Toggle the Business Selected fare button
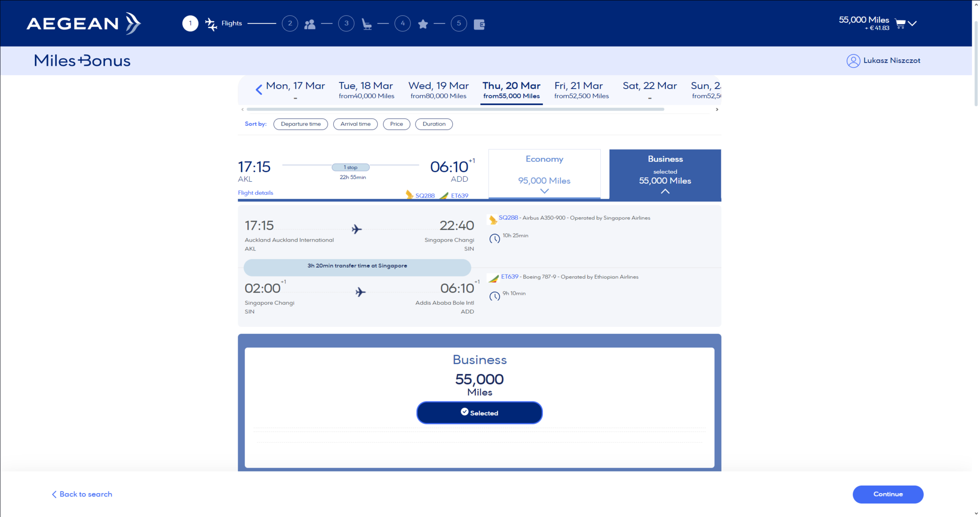 click(x=479, y=413)
